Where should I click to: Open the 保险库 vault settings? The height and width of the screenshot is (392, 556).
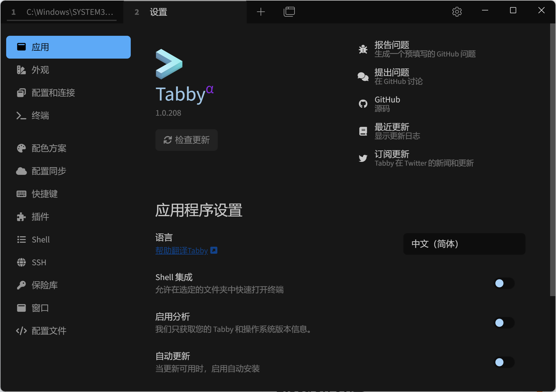tap(45, 285)
